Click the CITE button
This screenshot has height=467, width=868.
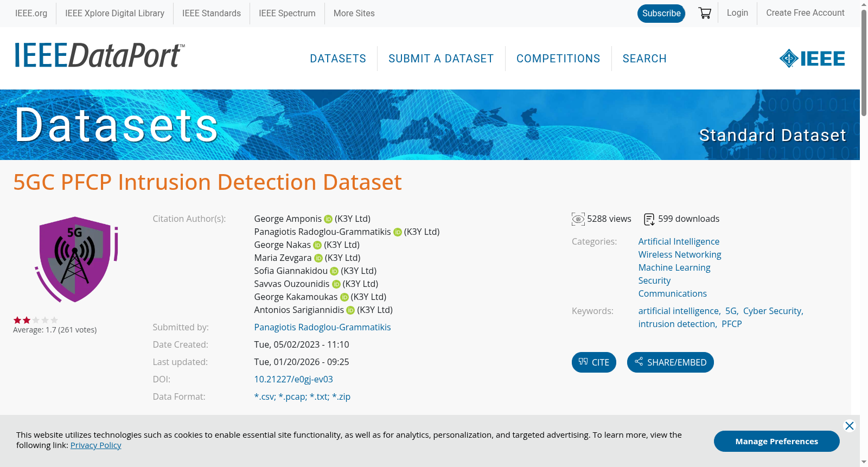(x=594, y=362)
